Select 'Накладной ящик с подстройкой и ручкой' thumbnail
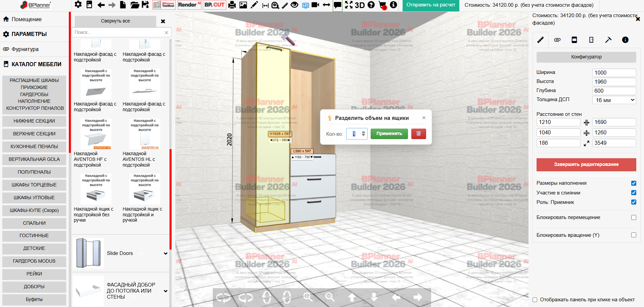The height and width of the screenshot is (307, 644). pos(145,189)
